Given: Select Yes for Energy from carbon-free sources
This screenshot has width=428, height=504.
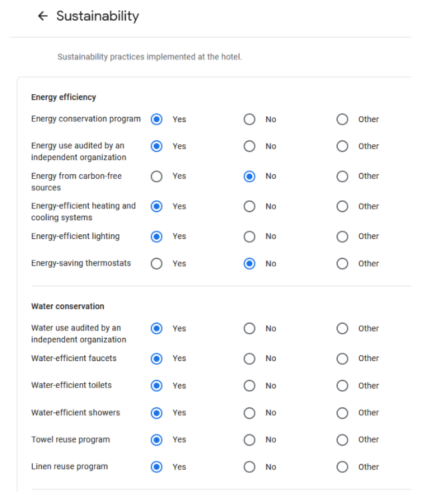Looking at the screenshot, I should point(156,176).
